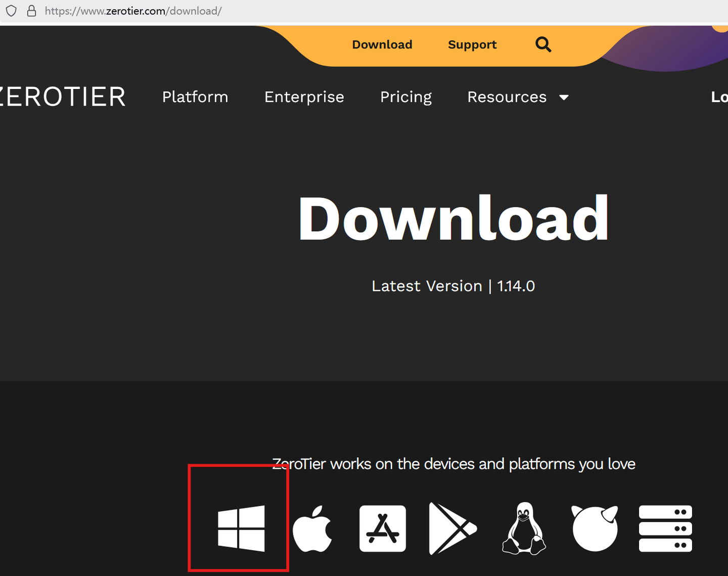Click the Apple macOS platform icon
Viewport: 728px width, 576px height.
pos(313,528)
